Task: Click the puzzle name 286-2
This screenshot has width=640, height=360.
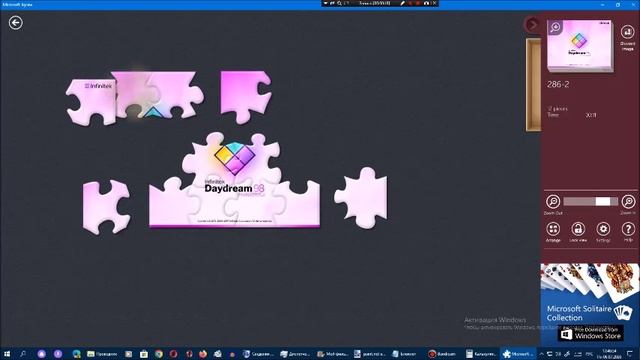Action: click(x=558, y=84)
